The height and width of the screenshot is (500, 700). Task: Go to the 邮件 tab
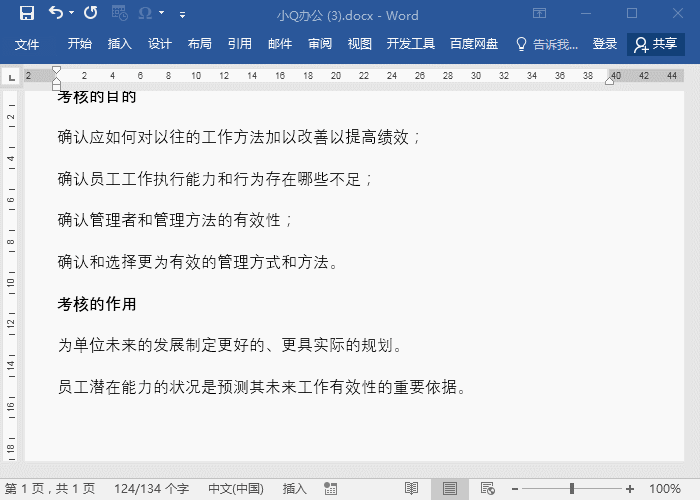tap(280, 44)
